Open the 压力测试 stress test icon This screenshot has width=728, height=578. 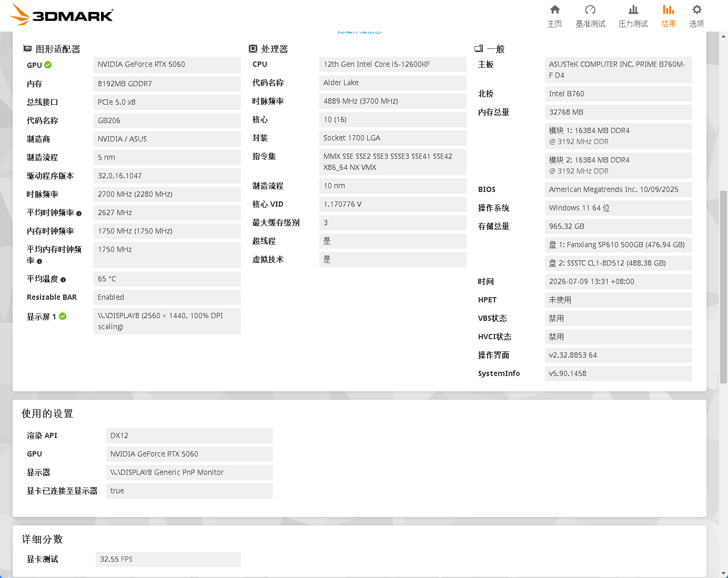click(633, 9)
